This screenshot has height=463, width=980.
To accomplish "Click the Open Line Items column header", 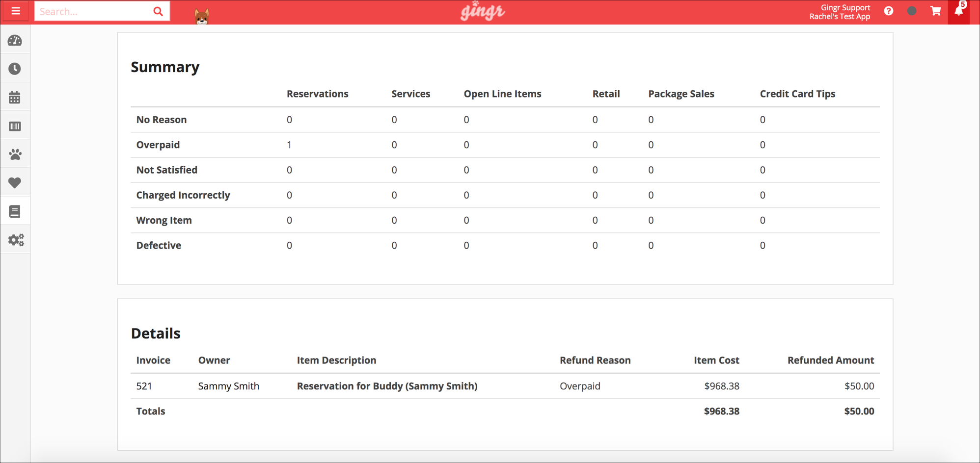I will click(502, 94).
